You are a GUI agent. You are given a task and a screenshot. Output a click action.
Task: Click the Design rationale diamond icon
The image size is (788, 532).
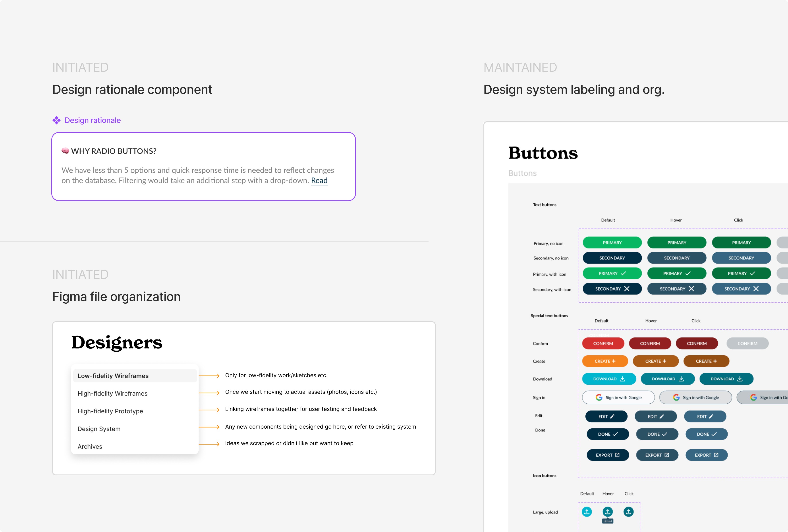(x=57, y=120)
